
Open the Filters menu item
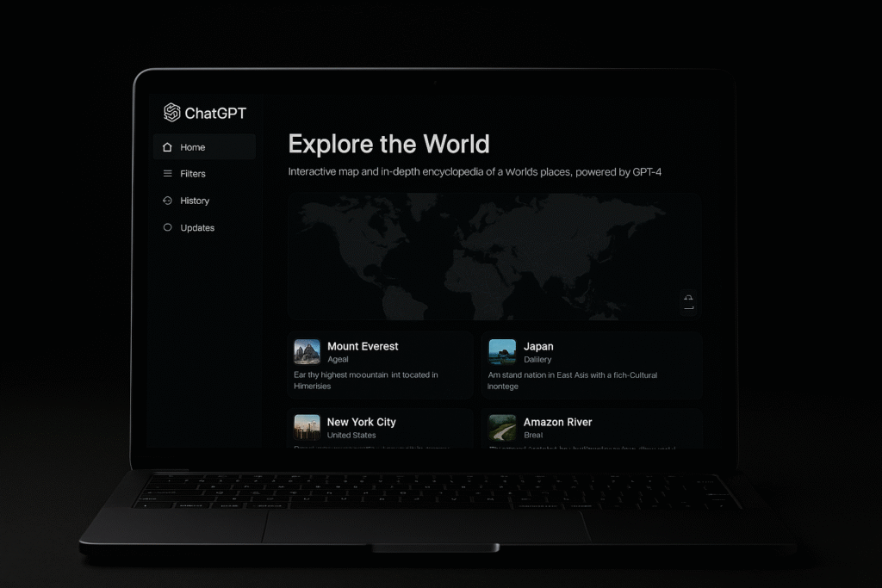click(193, 174)
